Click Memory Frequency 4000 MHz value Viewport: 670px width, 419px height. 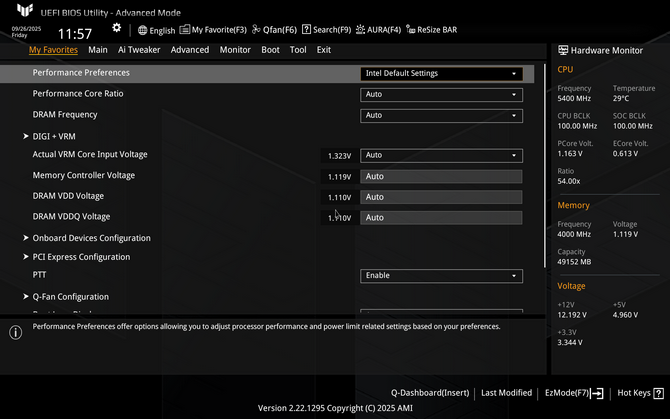574,234
